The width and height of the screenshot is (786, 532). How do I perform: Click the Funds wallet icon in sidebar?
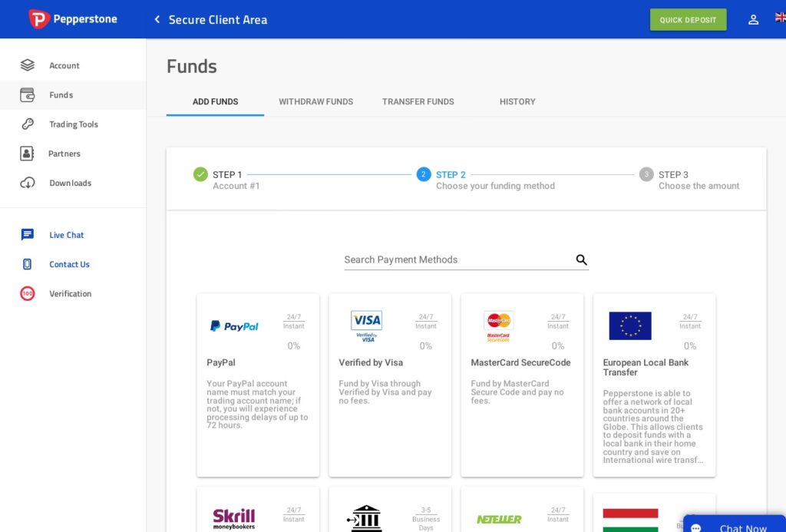[x=28, y=94]
